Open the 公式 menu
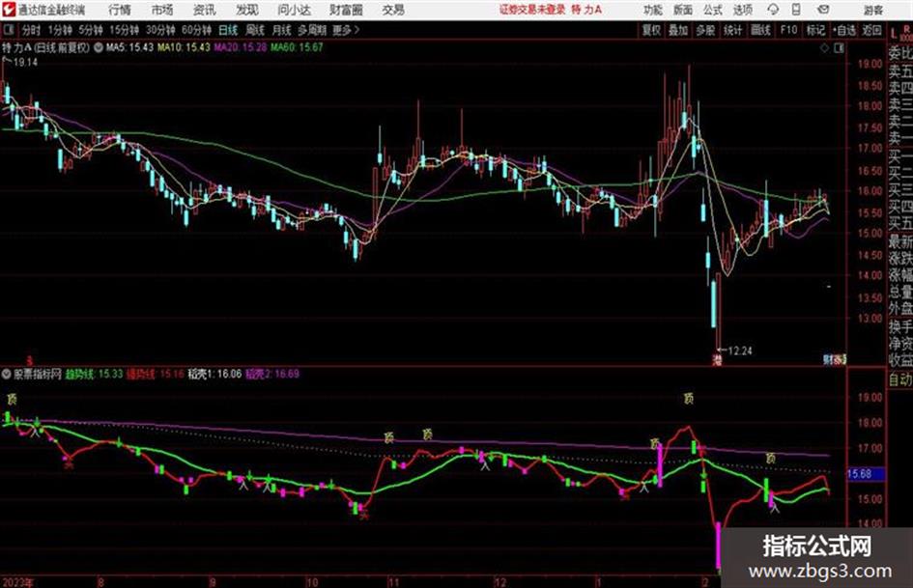 click(x=712, y=10)
